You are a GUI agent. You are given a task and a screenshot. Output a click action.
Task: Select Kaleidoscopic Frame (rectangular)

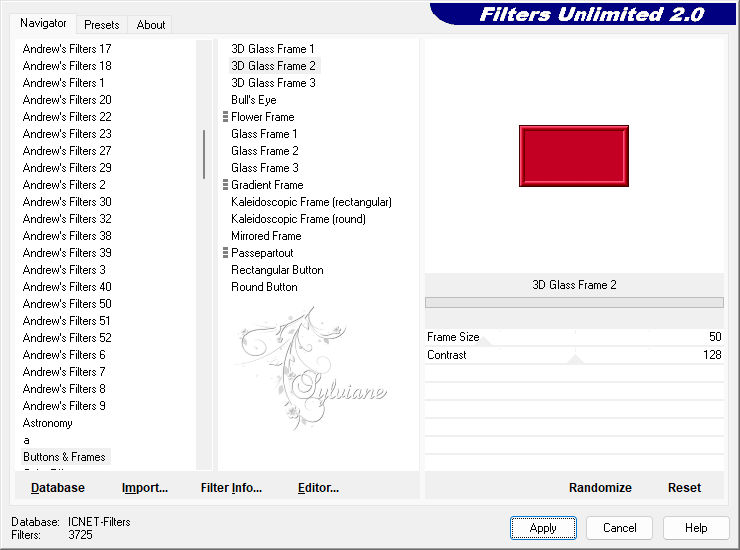click(311, 202)
